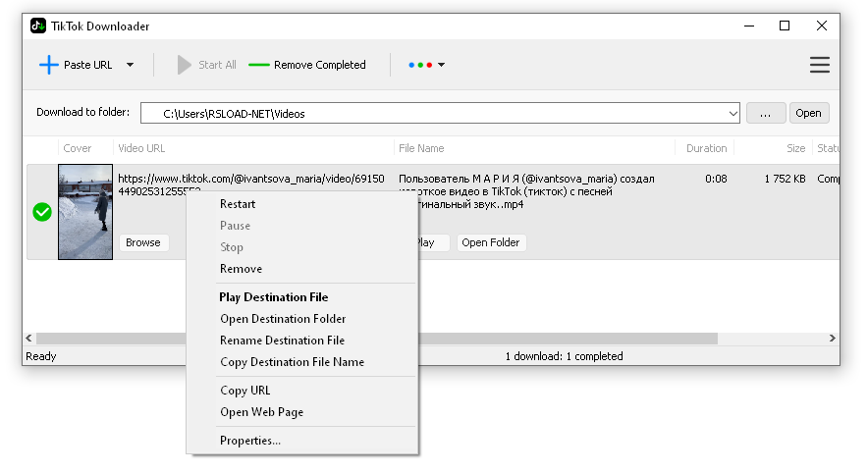Open the hamburger main menu

[820, 65]
